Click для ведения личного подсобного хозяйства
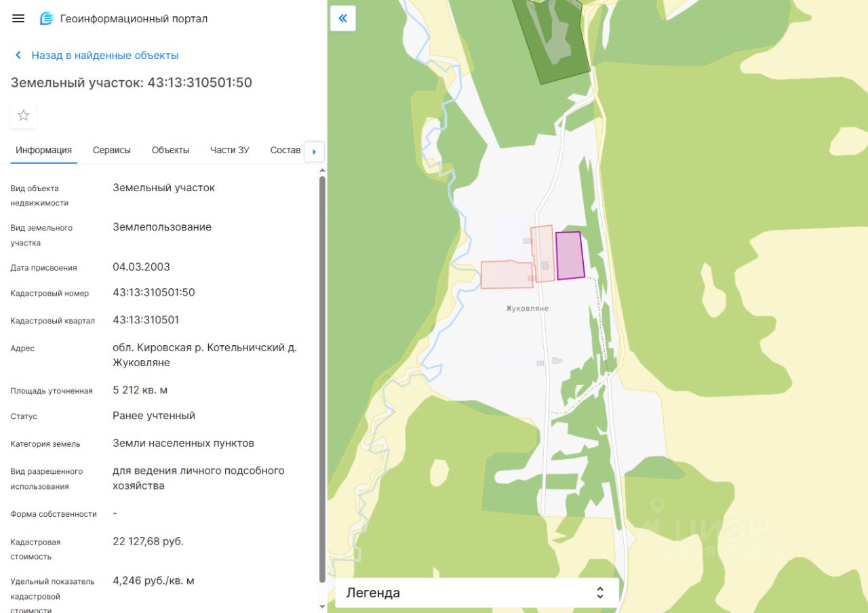The height and width of the screenshot is (613, 868). [199, 478]
